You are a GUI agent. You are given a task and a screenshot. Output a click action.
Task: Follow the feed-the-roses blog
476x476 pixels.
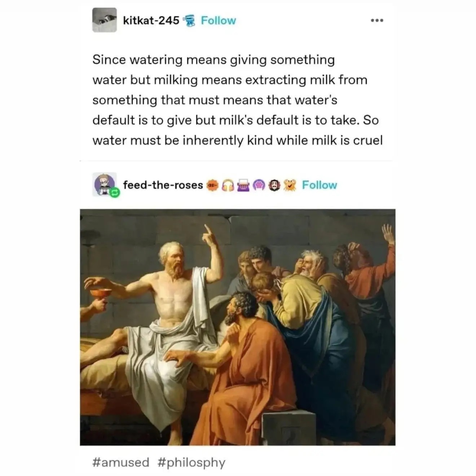[319, 185]
